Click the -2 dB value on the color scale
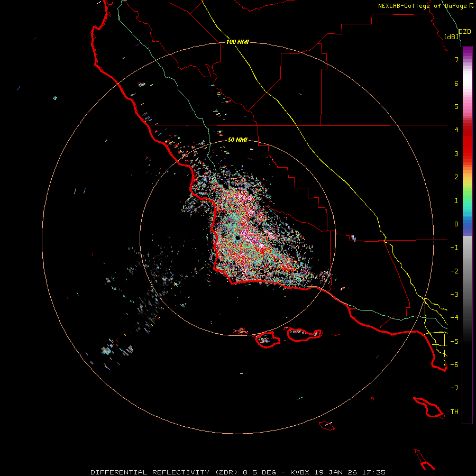The height and width of the screenshot is (476, 476). (x=454, y=271)
